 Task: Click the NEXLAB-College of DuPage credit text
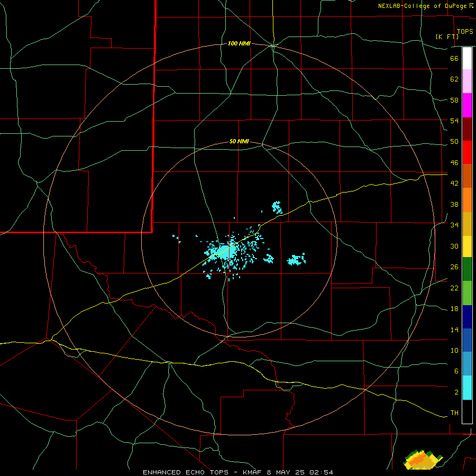click(422, 6)
